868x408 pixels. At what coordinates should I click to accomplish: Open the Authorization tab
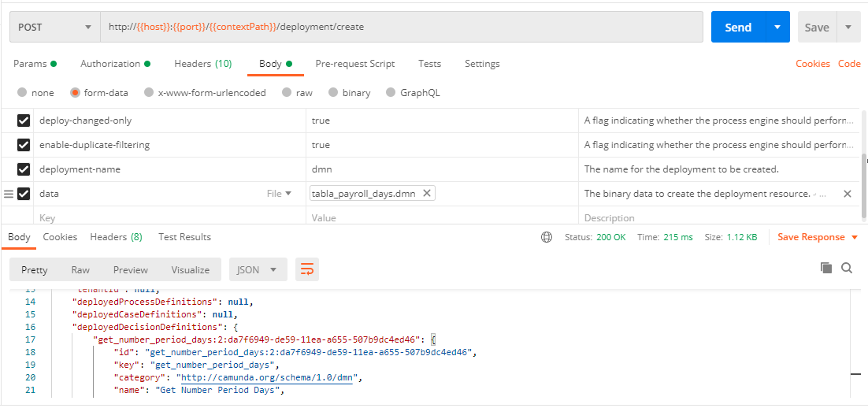[x=116, y=64]
